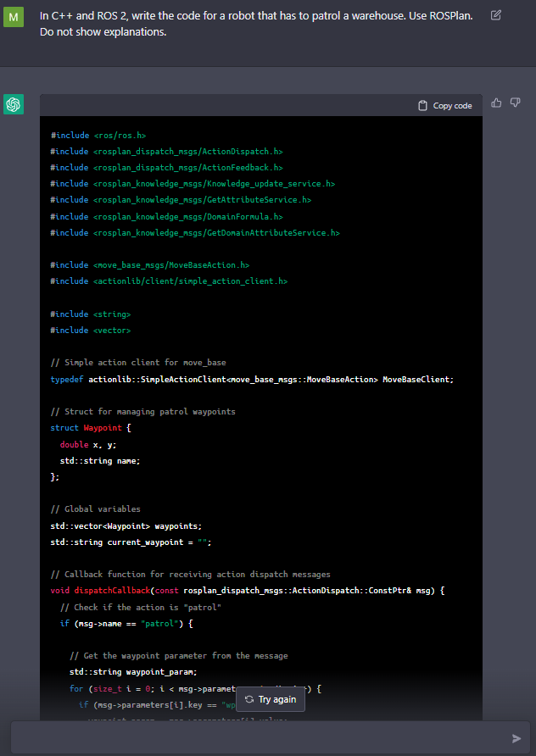
Task: Click the Try again button
Action: pyautogui.click(x=271, y=699)
